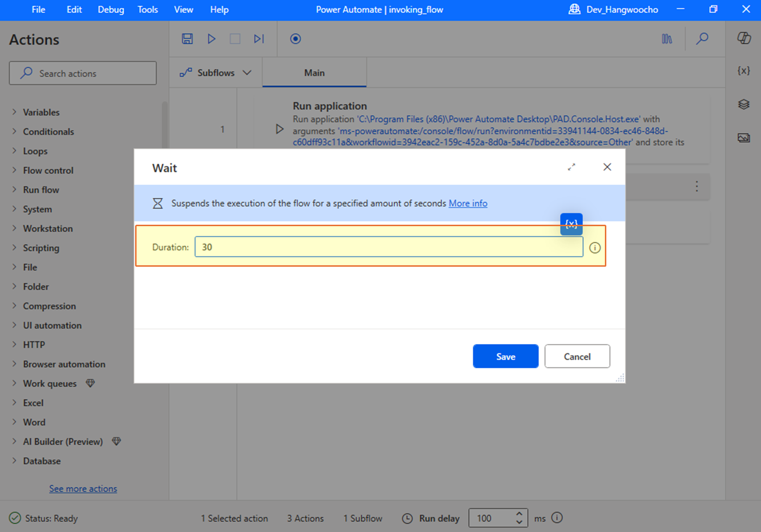Open the UI elements layers icon
761x532 pixels.
[744, 104]
